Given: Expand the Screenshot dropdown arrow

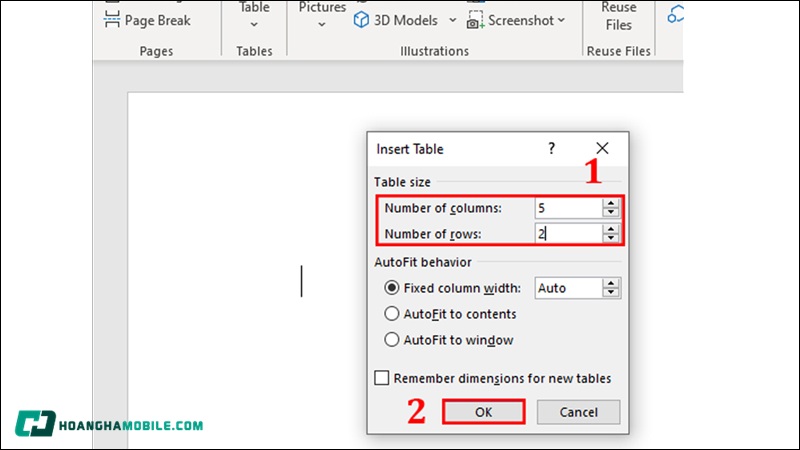Looking at the screenshot, I should 561,20.
